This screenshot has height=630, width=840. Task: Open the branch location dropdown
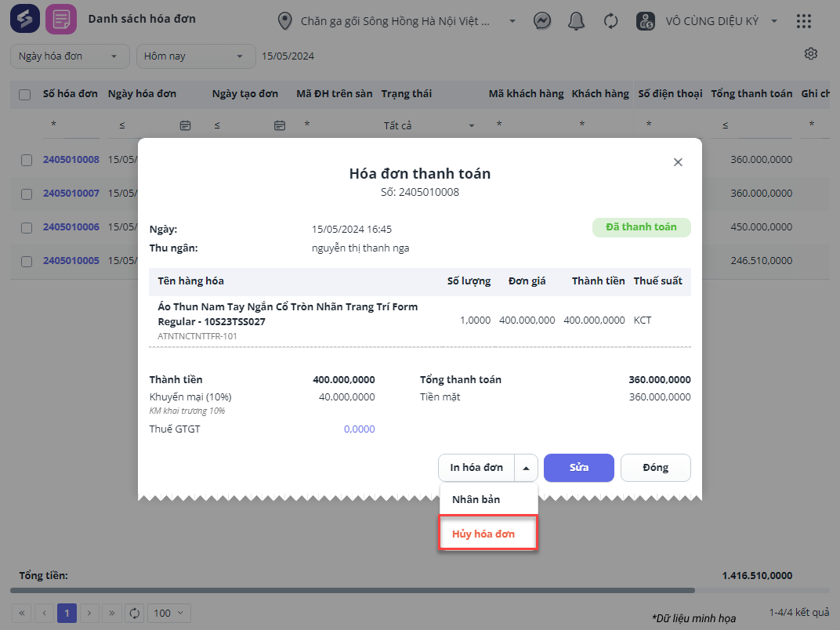512,21
